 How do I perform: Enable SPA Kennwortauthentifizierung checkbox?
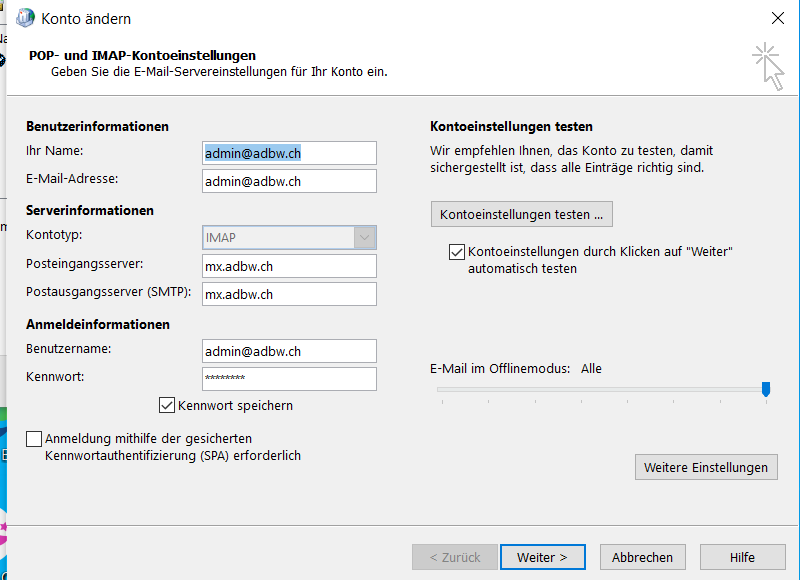34,439
